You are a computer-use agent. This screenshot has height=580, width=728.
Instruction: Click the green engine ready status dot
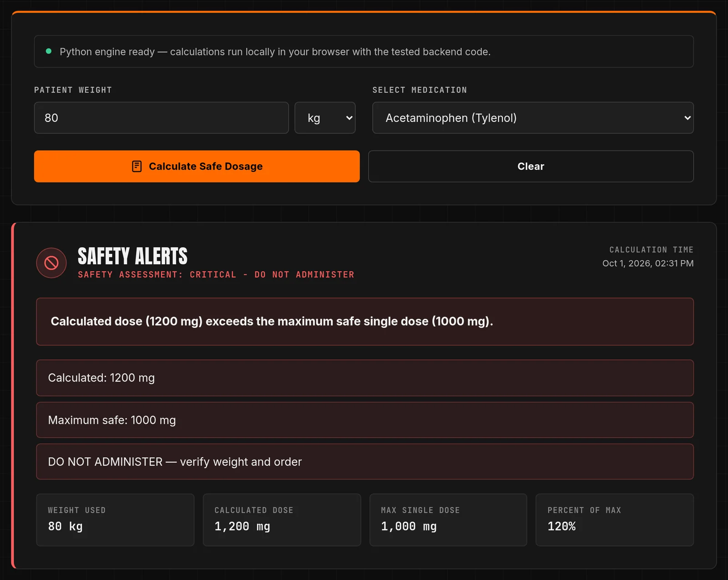[x=49, y=51]
